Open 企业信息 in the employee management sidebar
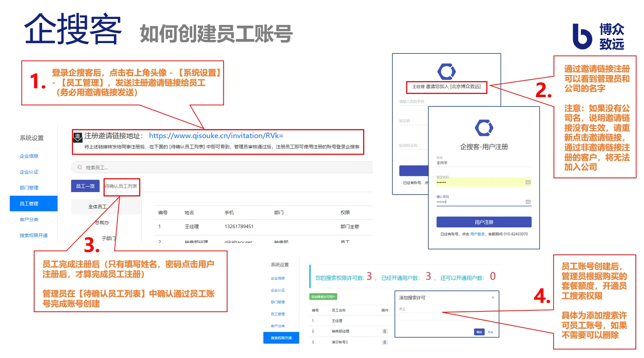The width and height of the screenshot is (644, 358). (29, 156)
